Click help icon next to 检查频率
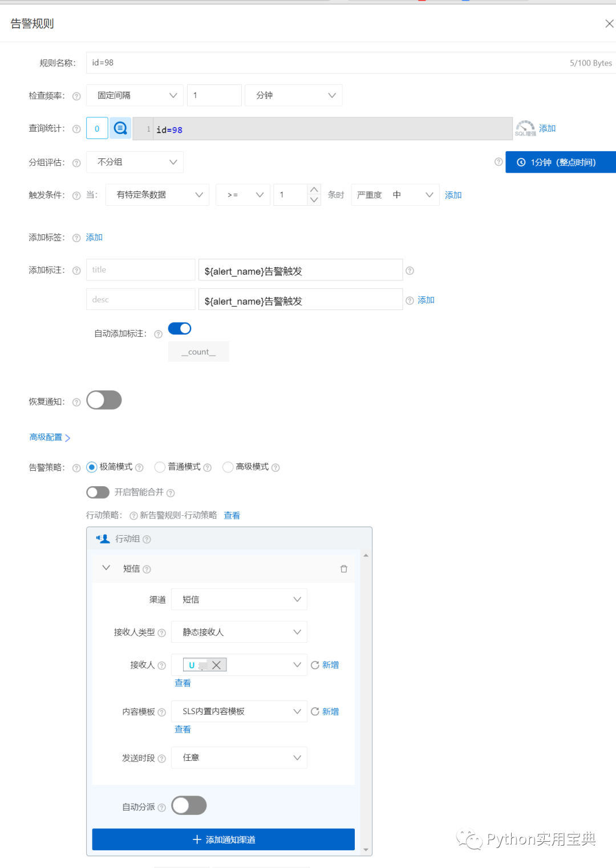The image size is (616, 868). click(x=76, y=96)
